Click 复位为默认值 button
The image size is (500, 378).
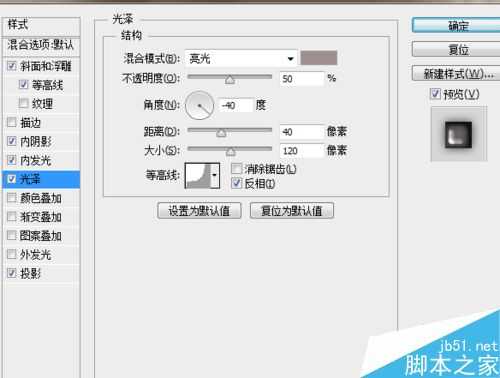pyautogui.click(x=292, y=211)
